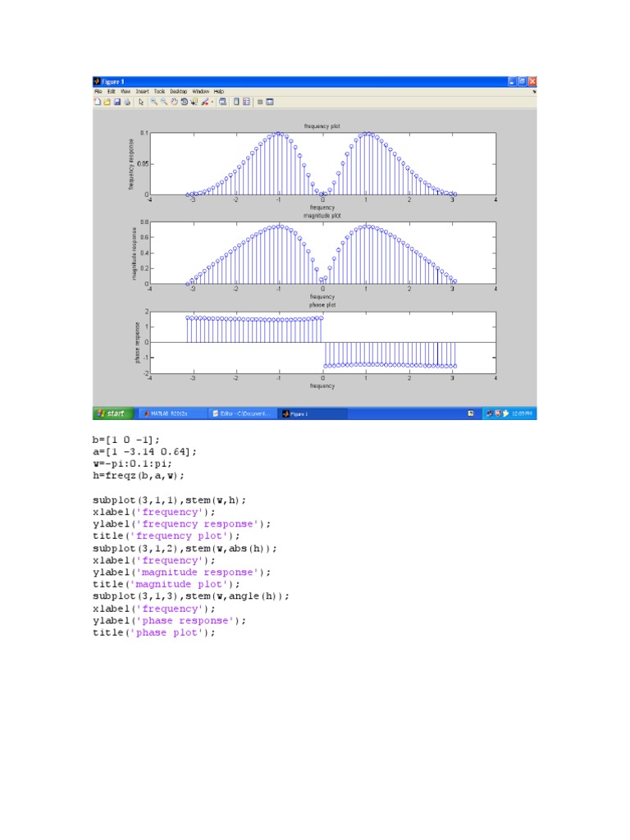
Task: Click the Insert Colorbar icon
Action: (236, 102)
